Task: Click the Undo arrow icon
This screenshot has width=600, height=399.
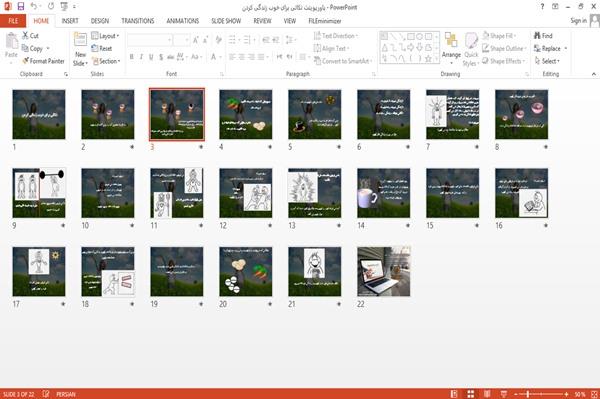Action: 34,6
